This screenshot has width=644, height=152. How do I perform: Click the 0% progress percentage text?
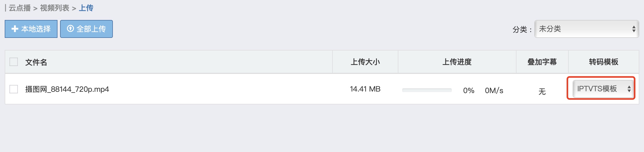(468, 91)
